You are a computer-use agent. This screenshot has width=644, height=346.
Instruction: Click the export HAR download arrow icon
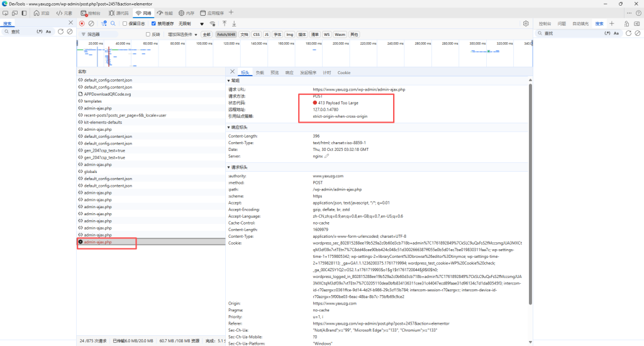click(x=234, y=23)
